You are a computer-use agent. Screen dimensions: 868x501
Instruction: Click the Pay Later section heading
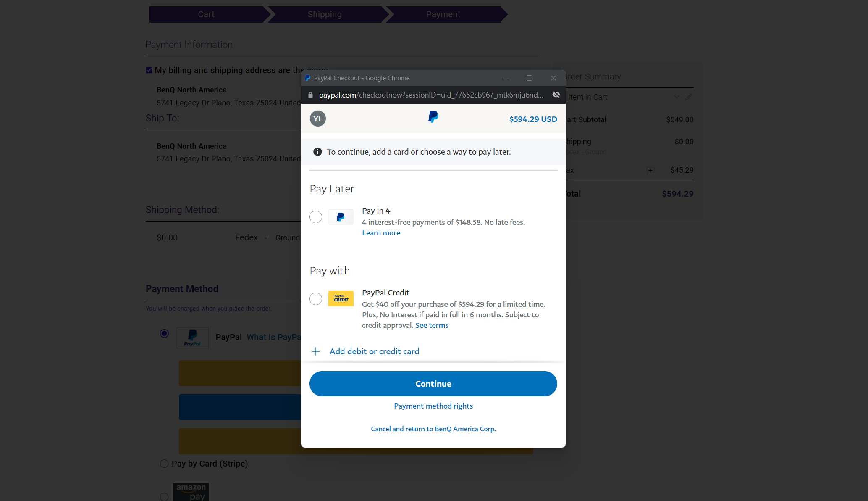click(332, 189)
